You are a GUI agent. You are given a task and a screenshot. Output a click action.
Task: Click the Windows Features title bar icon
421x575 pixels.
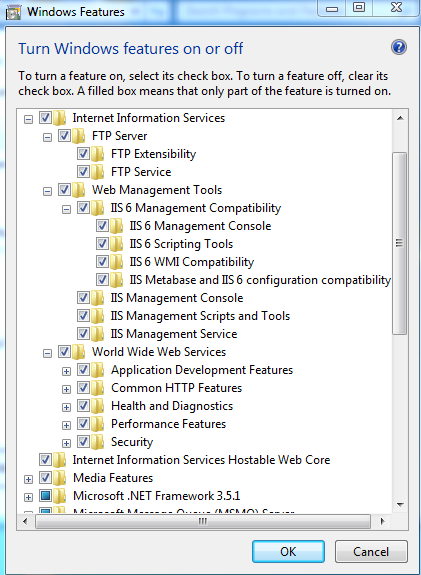(13, 12)
